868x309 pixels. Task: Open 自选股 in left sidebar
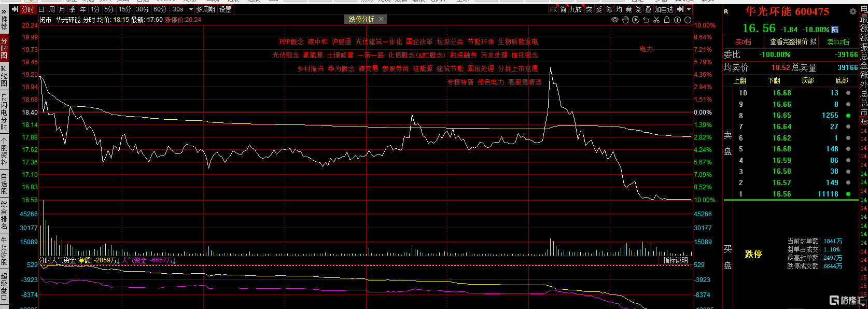tap(4, 184)
